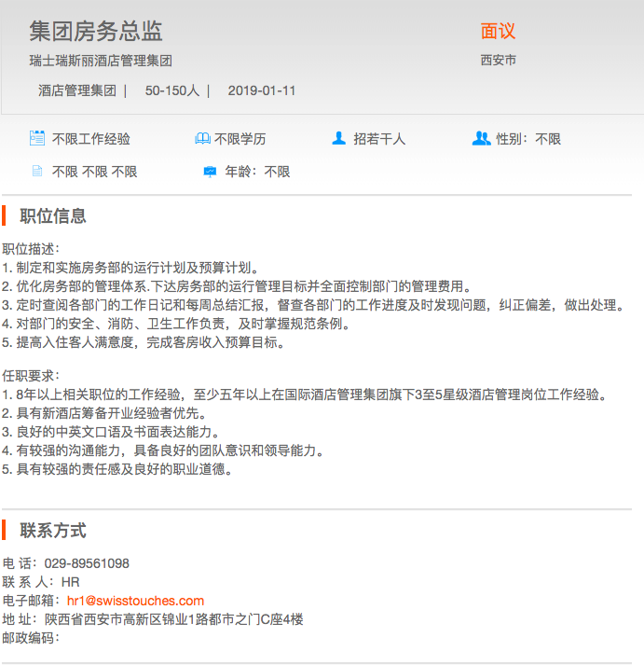644x665 pixels.
Task: Select the city label 西安市
Action: [x=498, y=61]
